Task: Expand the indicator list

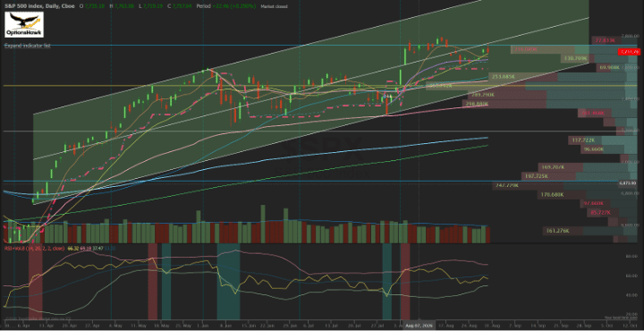Action: [28, 47]
